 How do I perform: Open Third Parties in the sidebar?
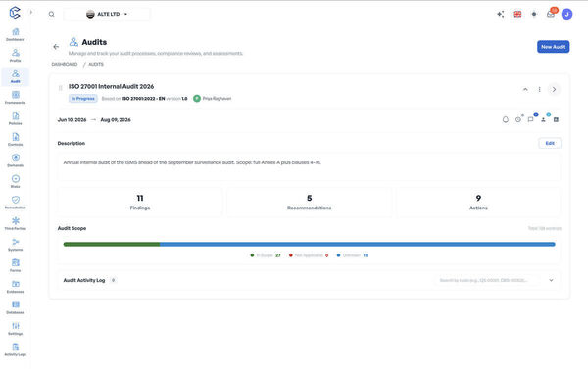pyautogui.click(x=16, y=223)
